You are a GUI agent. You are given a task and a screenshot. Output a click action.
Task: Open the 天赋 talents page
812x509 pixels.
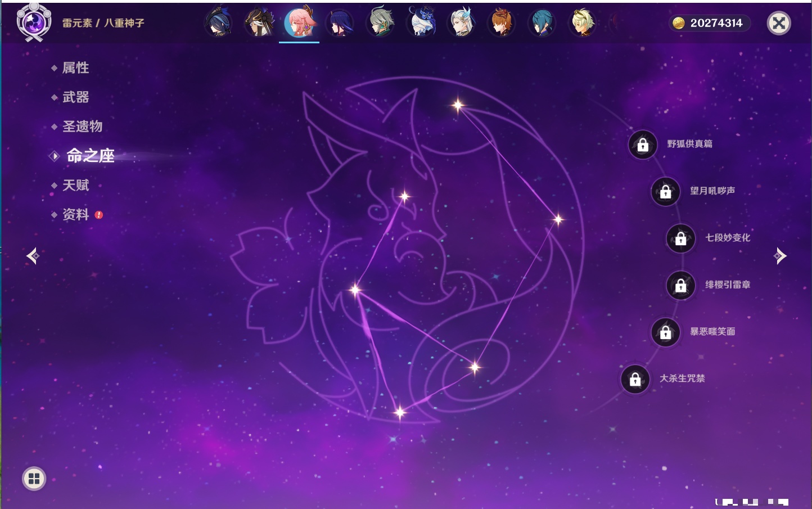(x=75, y=185)
